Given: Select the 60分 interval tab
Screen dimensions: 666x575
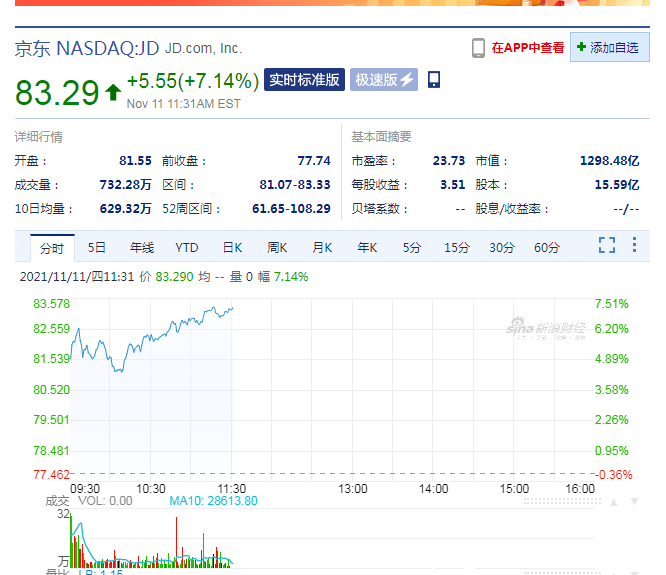Looking at the screenshot, I should click(547, 248).
